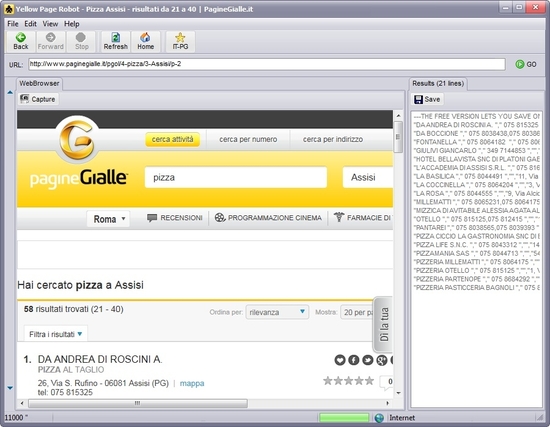Open the File menu
Viewport: 550px width, 427px height.
pyautogui.click(x=13, y=24)
